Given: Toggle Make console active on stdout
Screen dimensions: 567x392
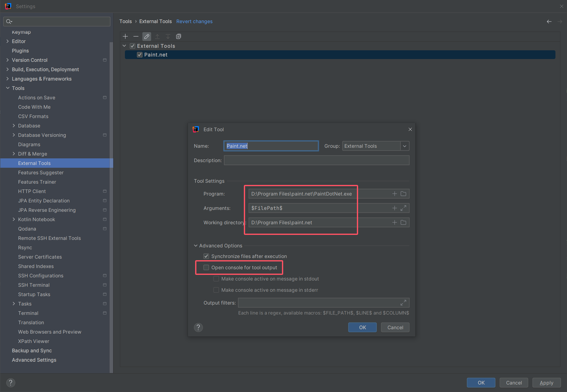Looking at the screenshot, I should pos(216,279).
